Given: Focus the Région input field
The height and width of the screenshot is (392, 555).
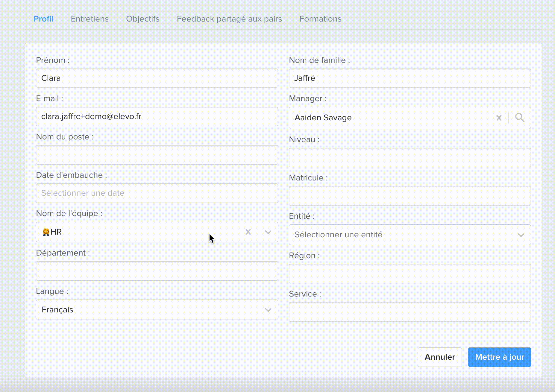Looking at the screenshot, I should click(410, 274).
